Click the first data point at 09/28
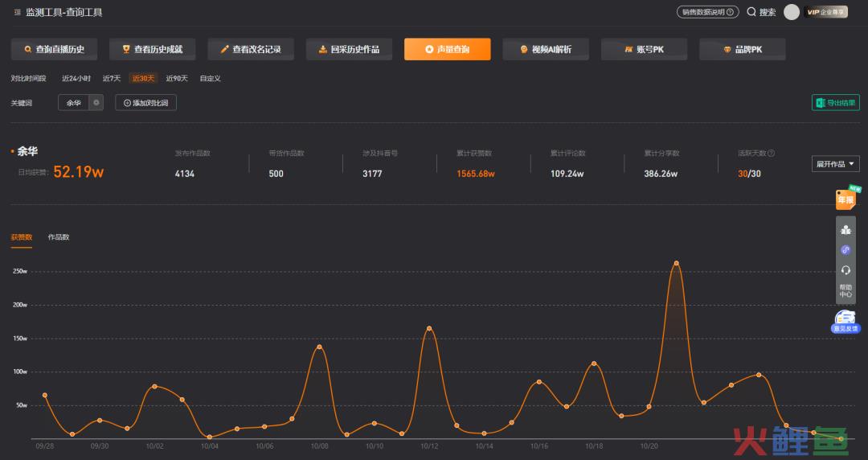Image resolution: width=868 pixels, height=460 pixels. point(45,395)
